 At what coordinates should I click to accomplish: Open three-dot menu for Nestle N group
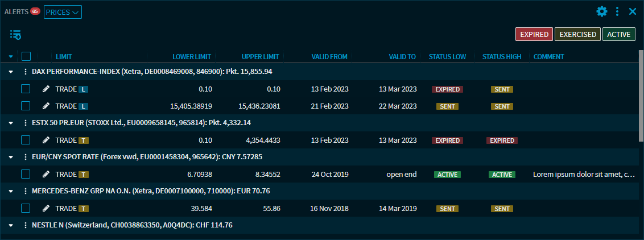[25, 225]
